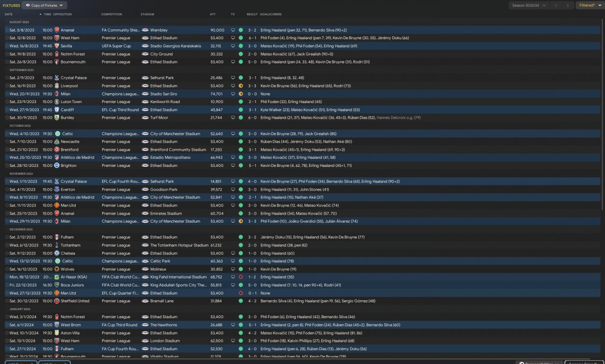The width and height of the screenshot is (605, 364).
Task: Click the Aston Villa club badge
Action: pyautogui.click(x=57, y=333)
